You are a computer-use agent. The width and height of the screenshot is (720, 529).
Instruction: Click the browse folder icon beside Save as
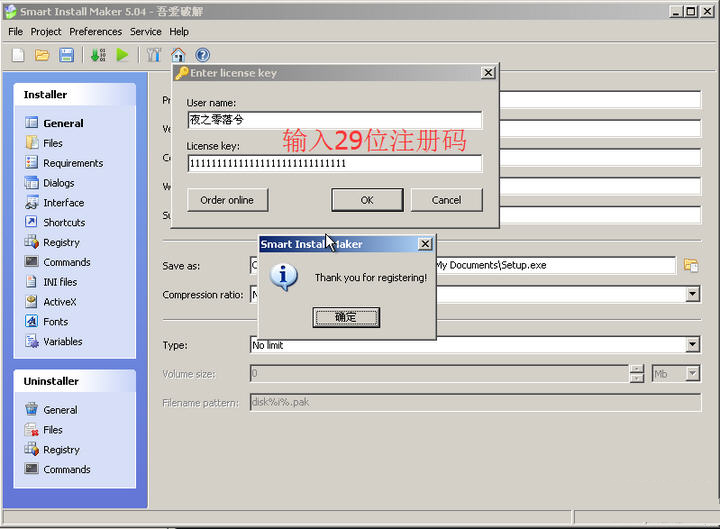[691, 265]
